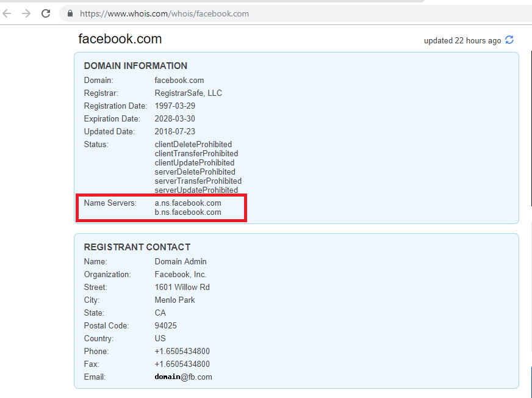Click the Phone number +1.6505434800
This screenshot has height=398, width=532.
coord(182,351)
